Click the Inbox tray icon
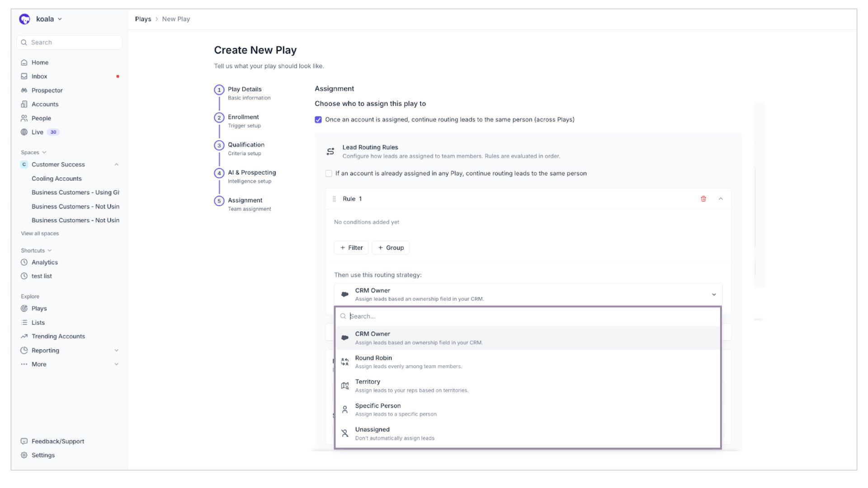868x488 pixels. click(24, 76)
